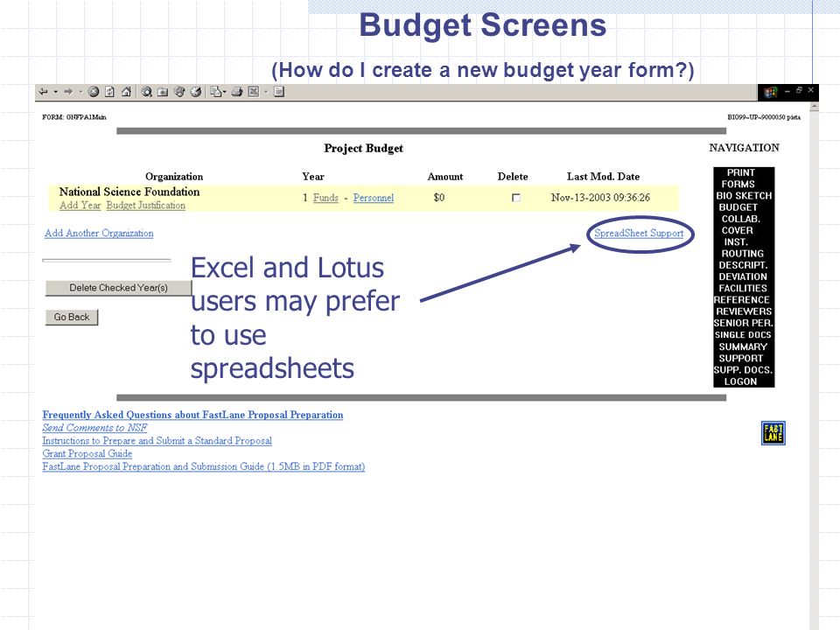
Task: Open the Favorites folder icon
Action: [163, 92]
